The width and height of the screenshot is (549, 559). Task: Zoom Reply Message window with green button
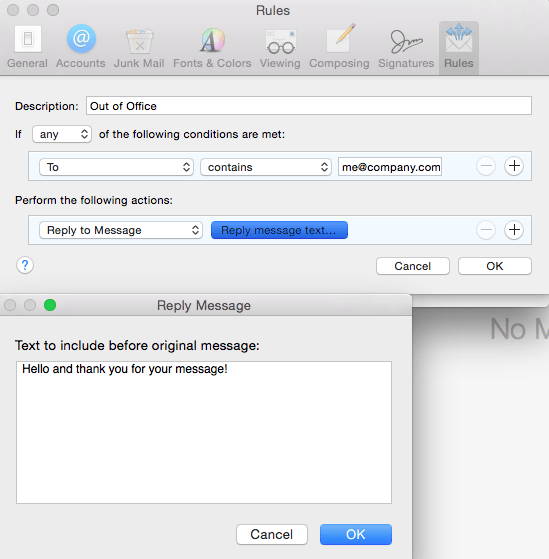[50, 305]
